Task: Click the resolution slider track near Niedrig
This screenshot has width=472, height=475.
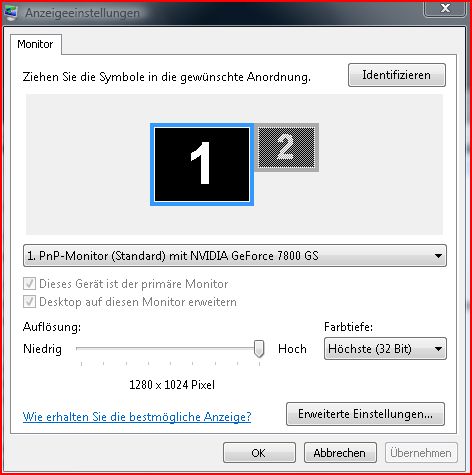Action: (93, 349)
